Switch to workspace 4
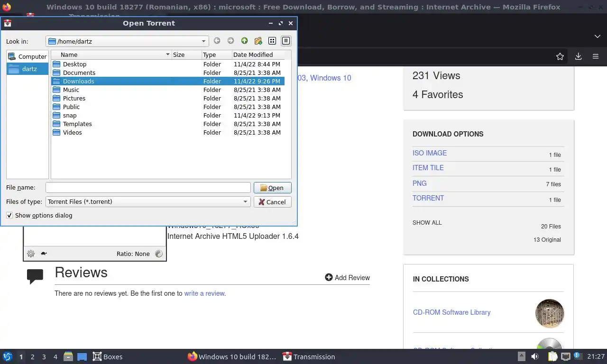 (55, 356)
